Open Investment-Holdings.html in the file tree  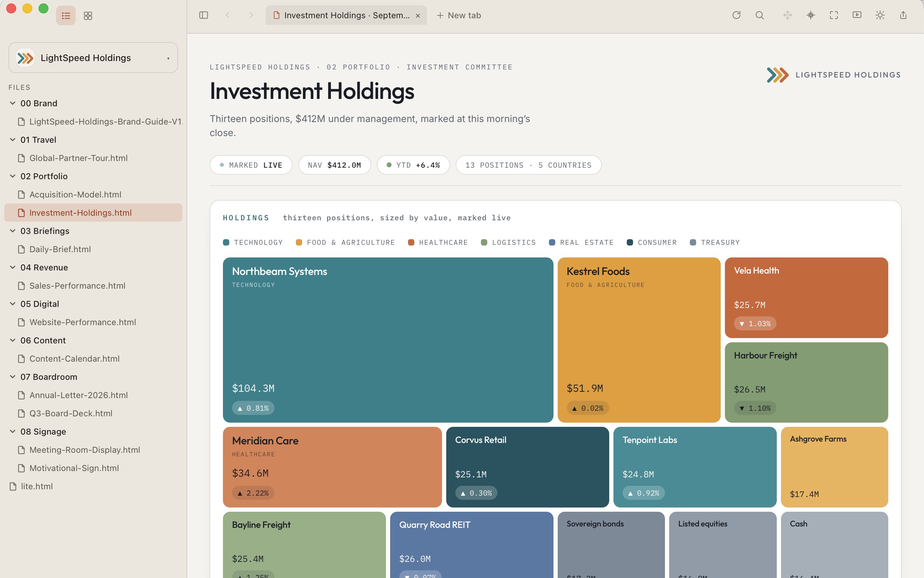(x=93, y=213)
